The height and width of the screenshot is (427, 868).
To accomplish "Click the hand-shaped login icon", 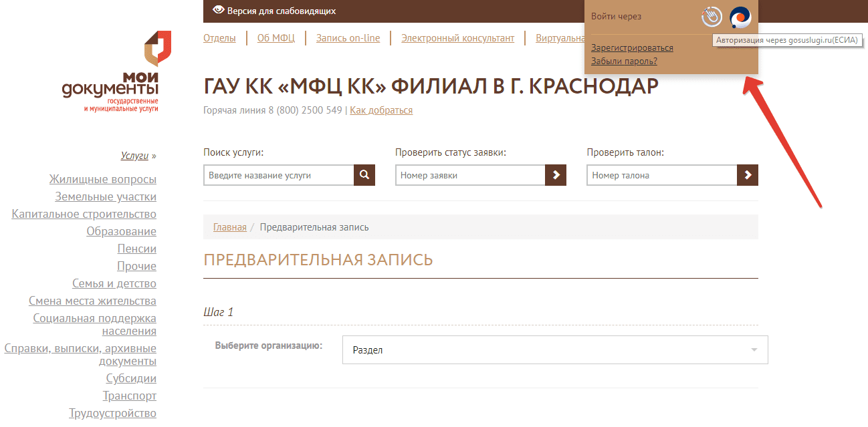I will [x=712, y=17].
